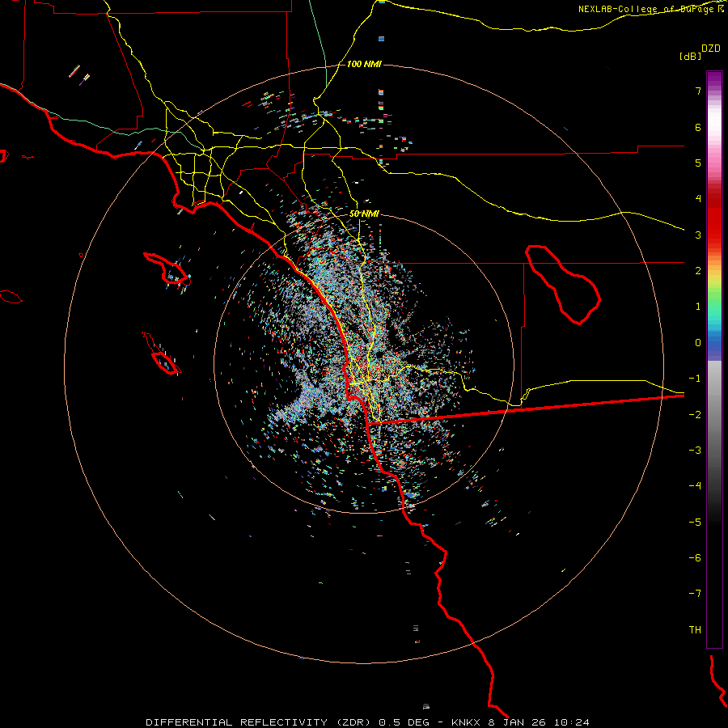
Task: Select the DZD product label above the scale
Action: 711,49
